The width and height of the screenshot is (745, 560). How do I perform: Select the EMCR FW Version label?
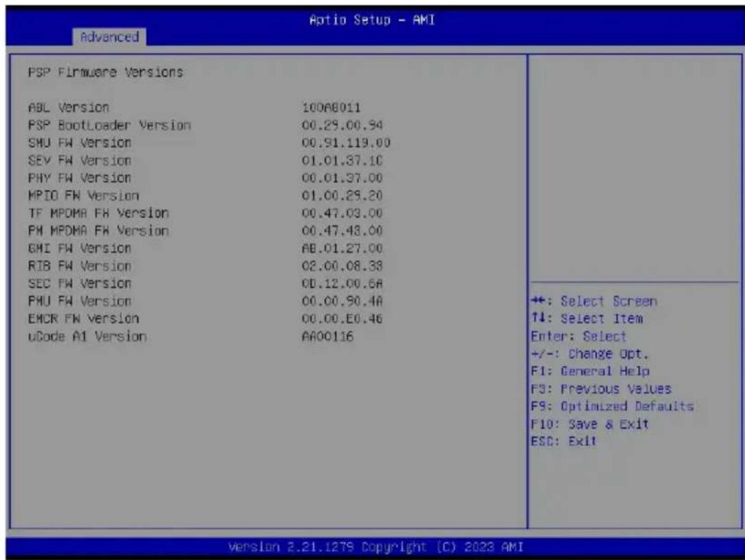click(83, 319)
